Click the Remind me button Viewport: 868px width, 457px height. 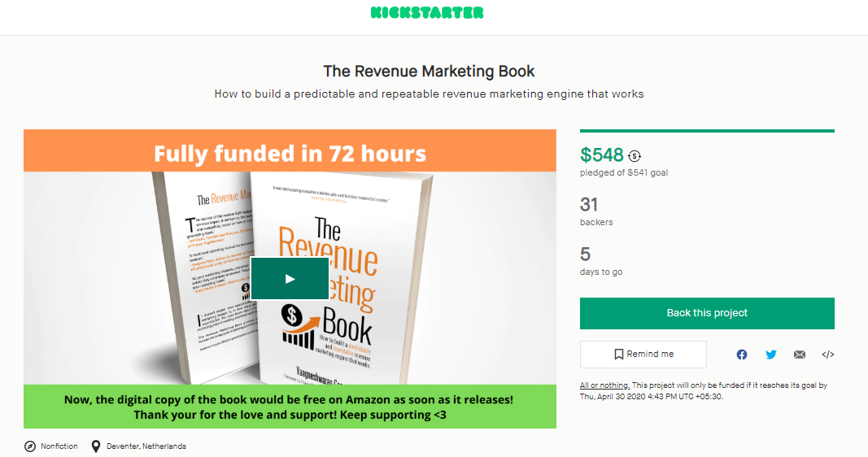(x=643, y=354)
